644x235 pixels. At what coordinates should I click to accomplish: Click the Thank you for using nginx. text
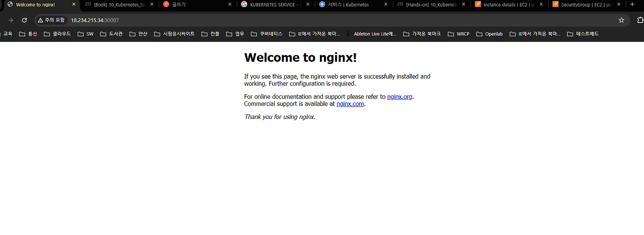coord(280,116)
